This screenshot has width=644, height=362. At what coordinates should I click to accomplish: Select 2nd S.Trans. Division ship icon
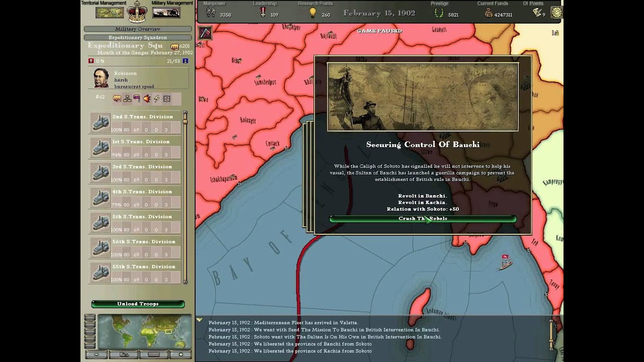pyautogui.click(x=100, y=122)
